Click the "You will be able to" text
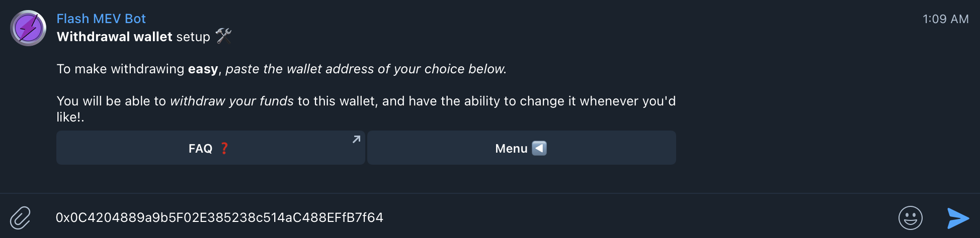 click(111, 101)
